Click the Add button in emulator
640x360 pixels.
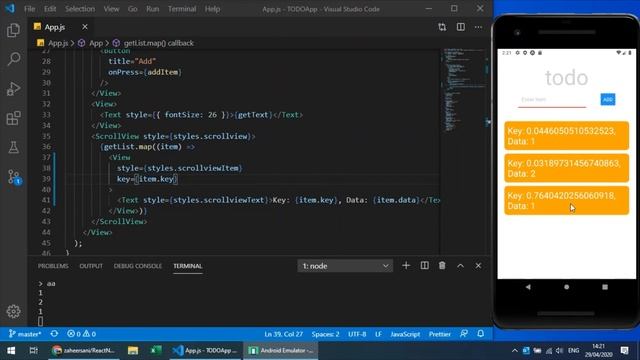tap(608, 99)
